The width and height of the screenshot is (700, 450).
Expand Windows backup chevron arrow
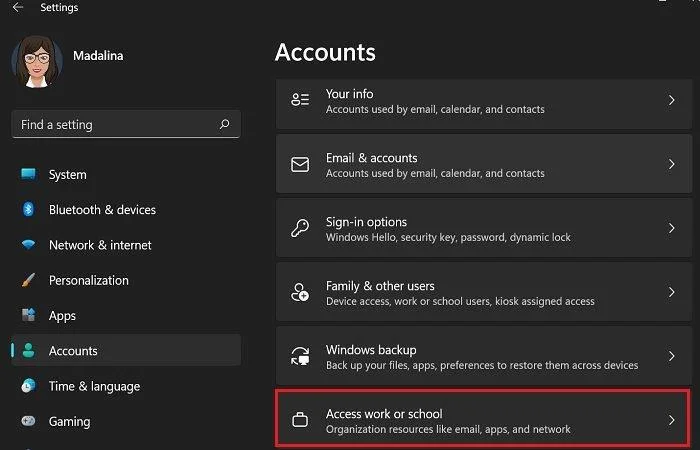[x=671, y=356]
